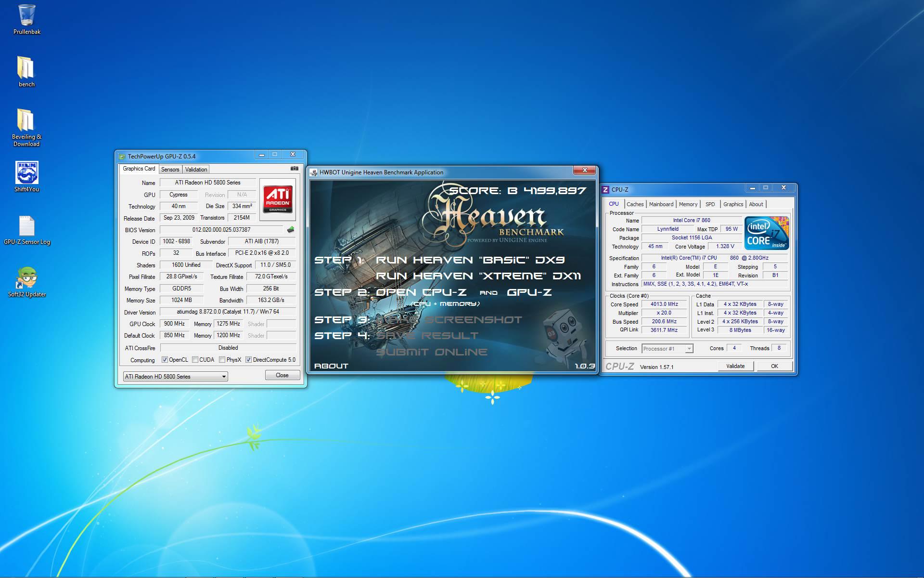Viewport: 924px width, 578px height.
Task: Click the Heaven score B 4199,897 text
Action: click(x=517, y=191)
